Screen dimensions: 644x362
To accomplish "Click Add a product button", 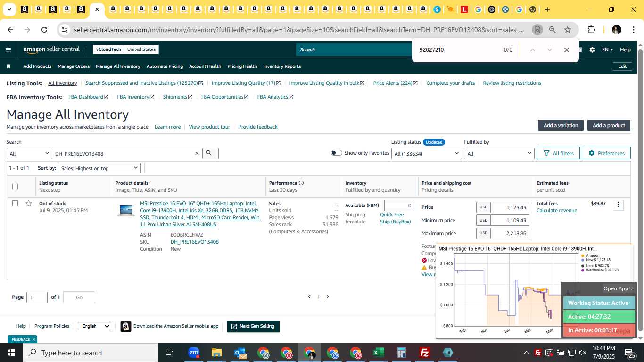I will pyautogui.click(x=609, y=125).
